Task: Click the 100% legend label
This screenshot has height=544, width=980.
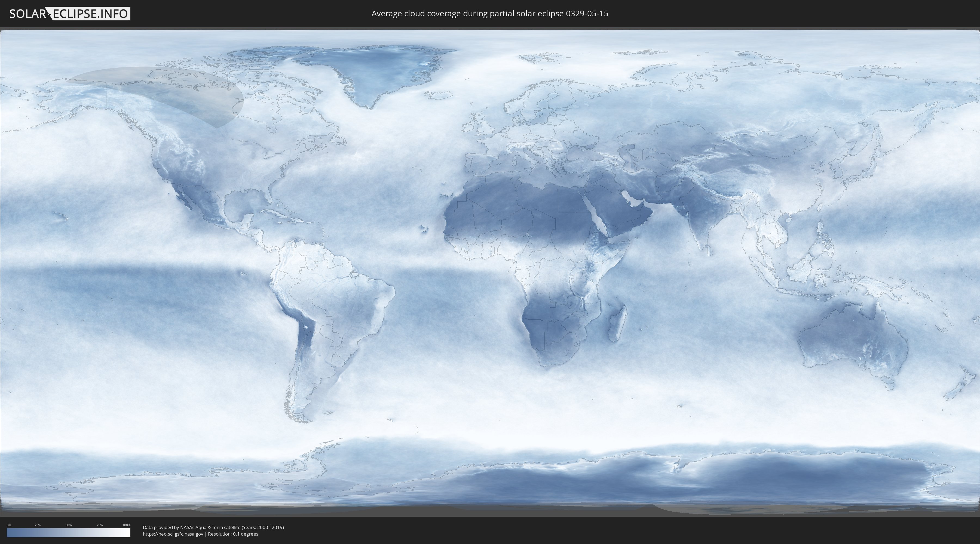Action: click(x=126, y=525)
